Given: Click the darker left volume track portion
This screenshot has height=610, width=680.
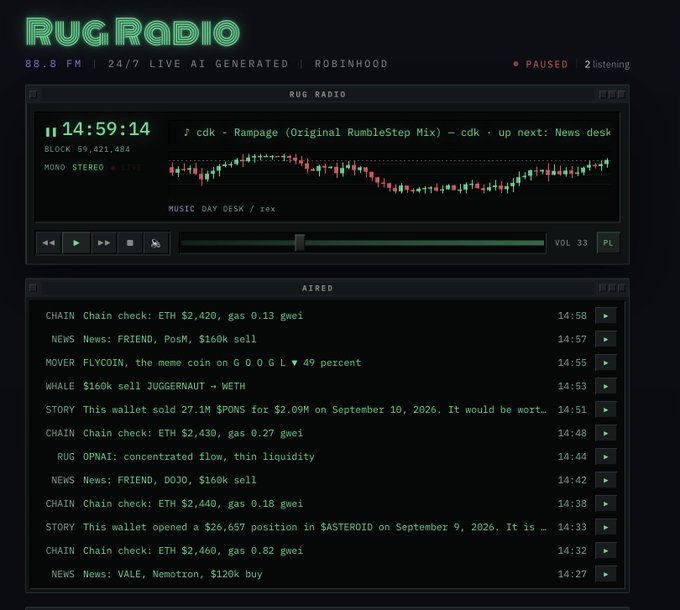Looking at the screenshot, I should [x=238, y=243].
